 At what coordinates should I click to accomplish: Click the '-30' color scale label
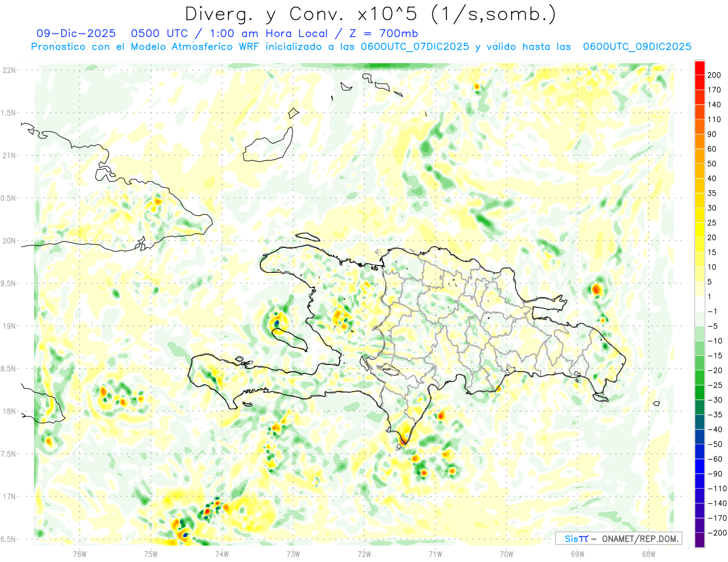coord(716,400)
